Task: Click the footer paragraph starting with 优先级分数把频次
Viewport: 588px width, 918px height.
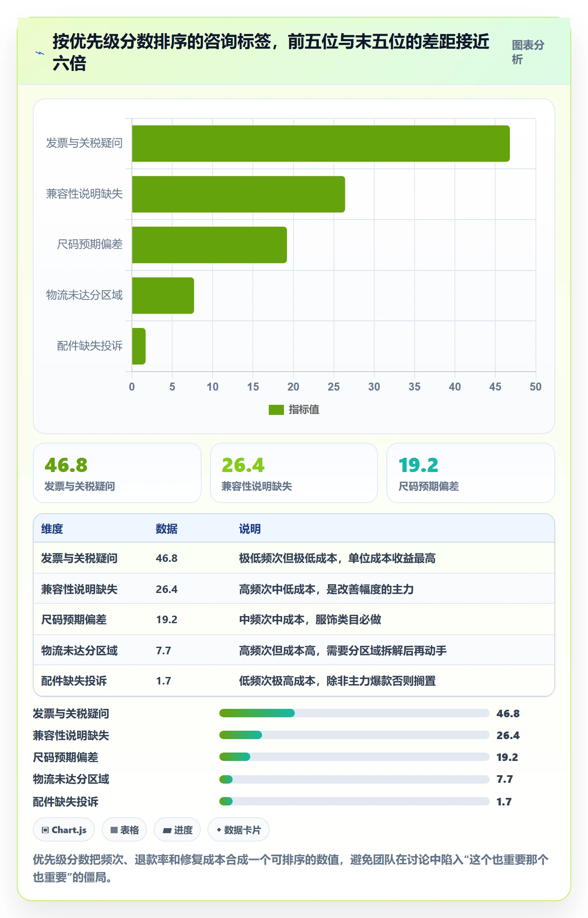Action: [291, 868]
